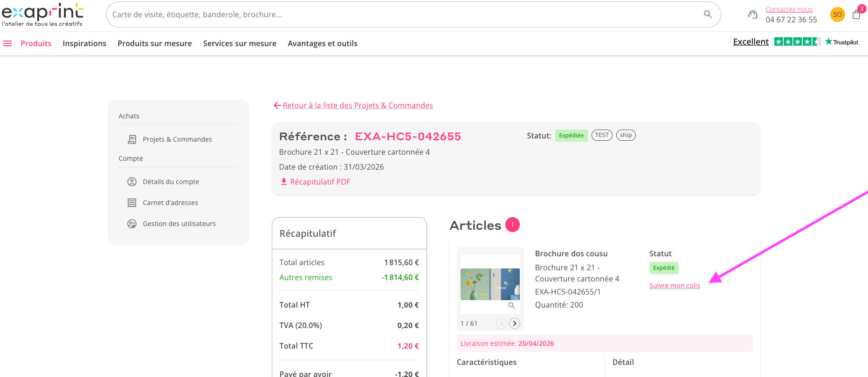Open Avantages et outils menu
868x377 pixels.
coord(323,43)
